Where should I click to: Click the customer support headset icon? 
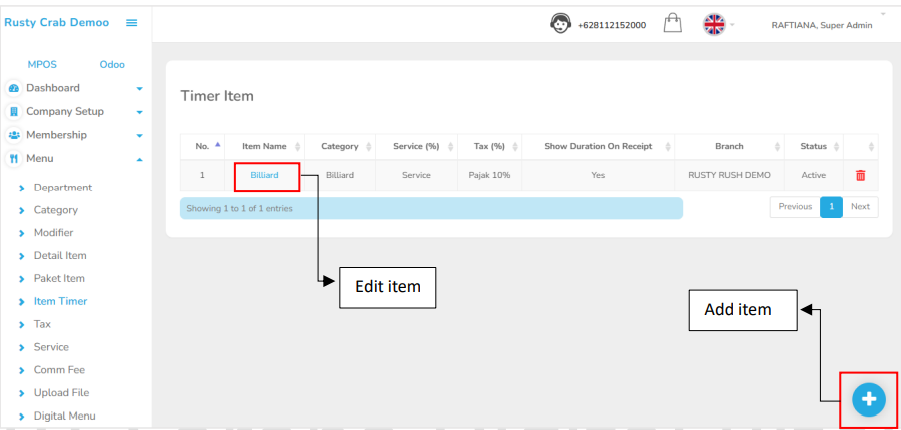(561, 24)
